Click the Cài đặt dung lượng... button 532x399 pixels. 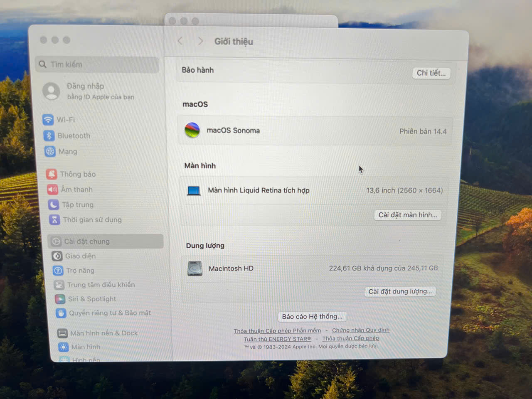pos(400,291)
